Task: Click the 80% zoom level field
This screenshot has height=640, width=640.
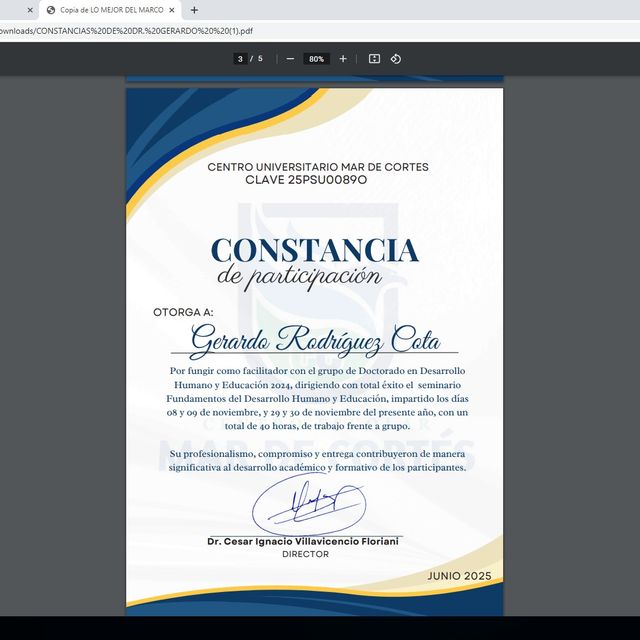Action: click(x=316, y=59)
